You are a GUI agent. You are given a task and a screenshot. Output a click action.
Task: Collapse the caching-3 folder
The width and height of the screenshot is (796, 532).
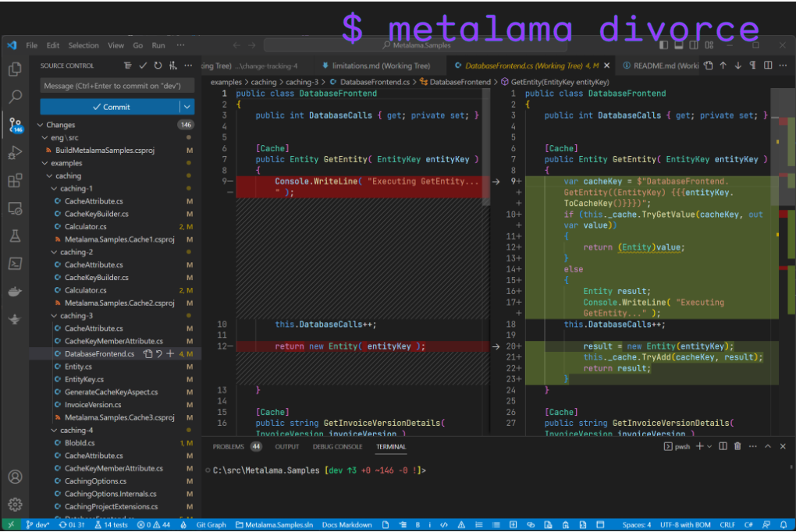click(x=54, y=316)
